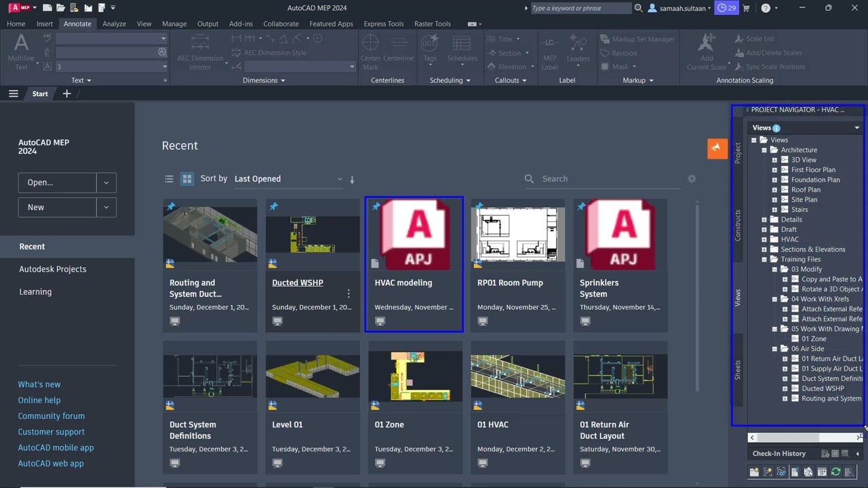Add a new drawing tab with plus
The width and height of the screenshot is (868, 488).
tap(66, 94)
